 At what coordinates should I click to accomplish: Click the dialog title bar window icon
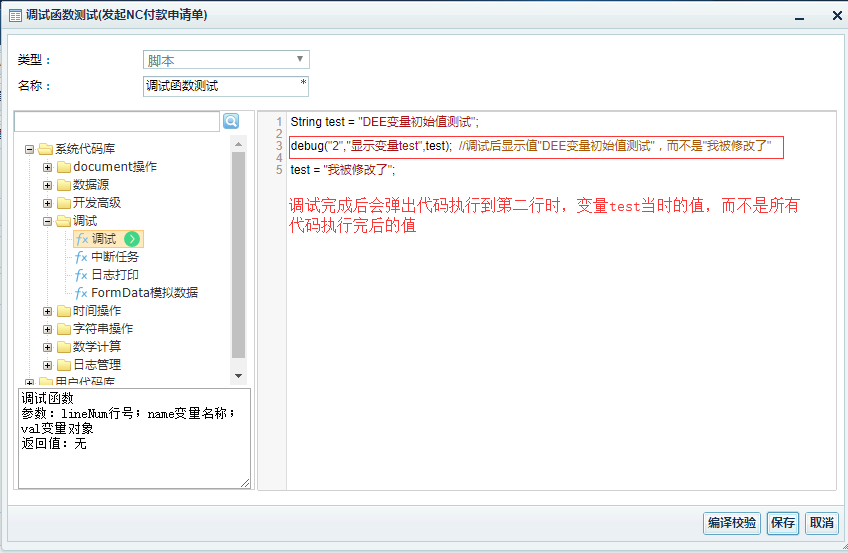[x=16, y=16]
